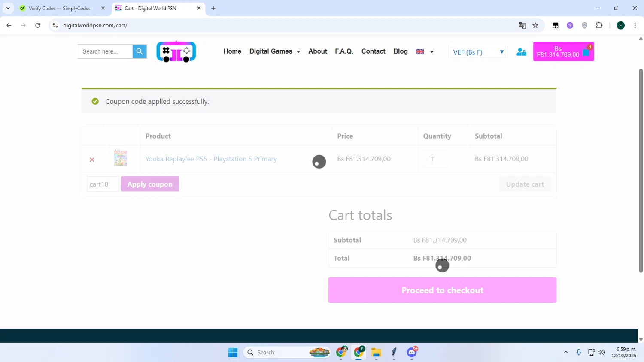The height and width of the screenshot is (362, 644).
Task: Focus the coupon code field containing cart10
Action: click(103, 184)
